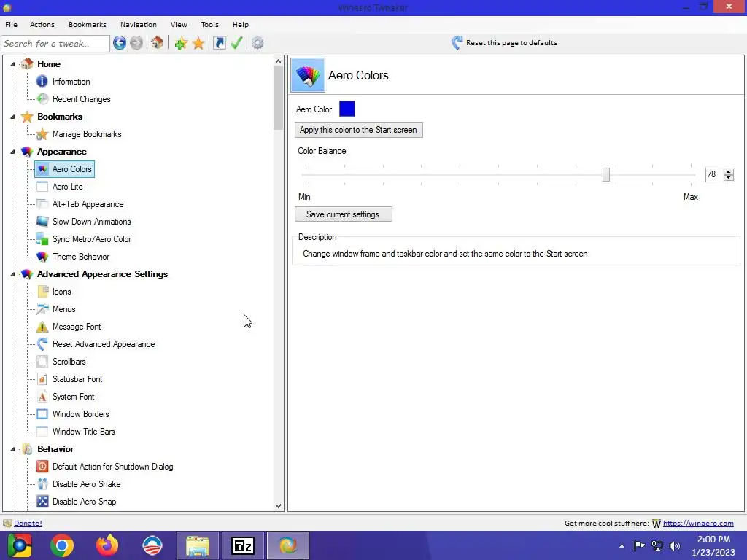Click the green checkmark toolbar icon
Screen dimensions: 747x560
pos(236,43)
